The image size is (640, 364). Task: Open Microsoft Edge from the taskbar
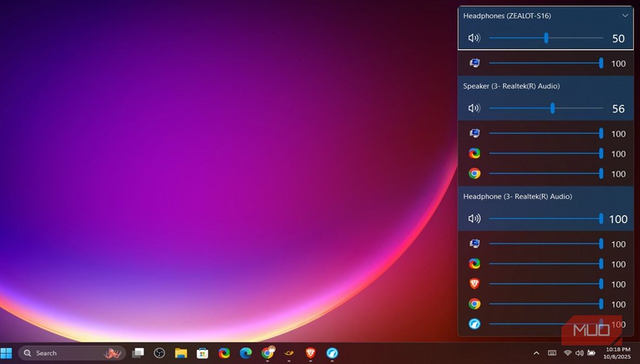pos(246,353)
